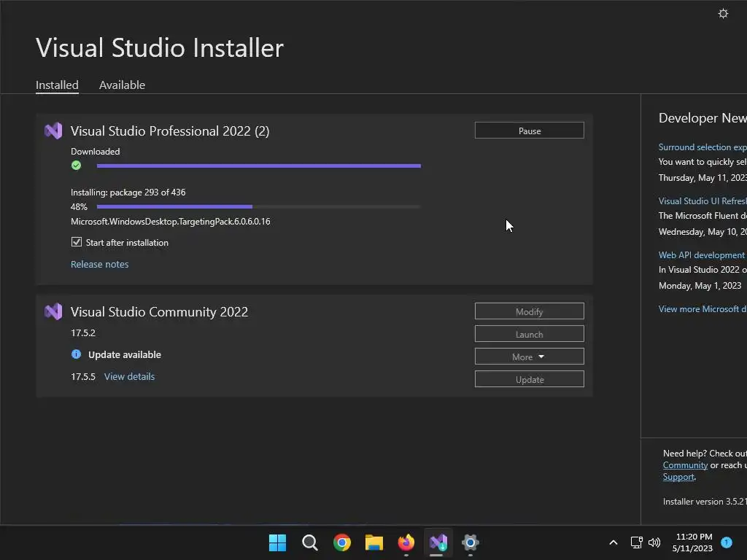The height and width of the screenshot is (560, 747).
Task: Click the Microsoft.WindowsDesktop.TargetingPack package name
Action: pyautogui.click(x=171, y=222)
